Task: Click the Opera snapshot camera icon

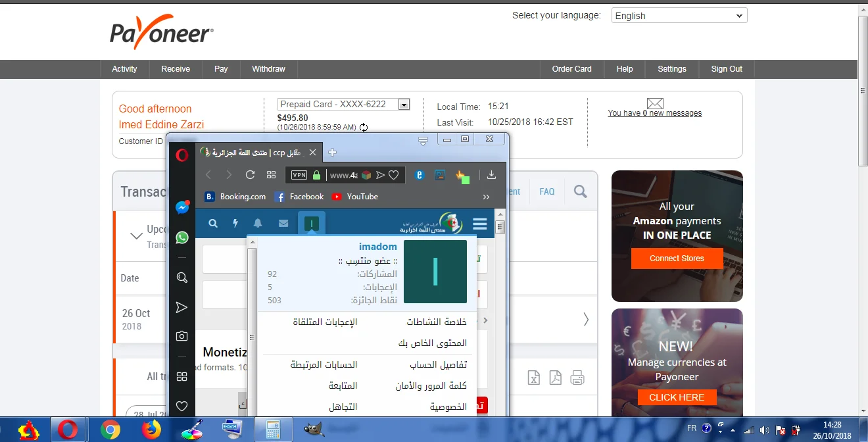Action: point(182,336)
